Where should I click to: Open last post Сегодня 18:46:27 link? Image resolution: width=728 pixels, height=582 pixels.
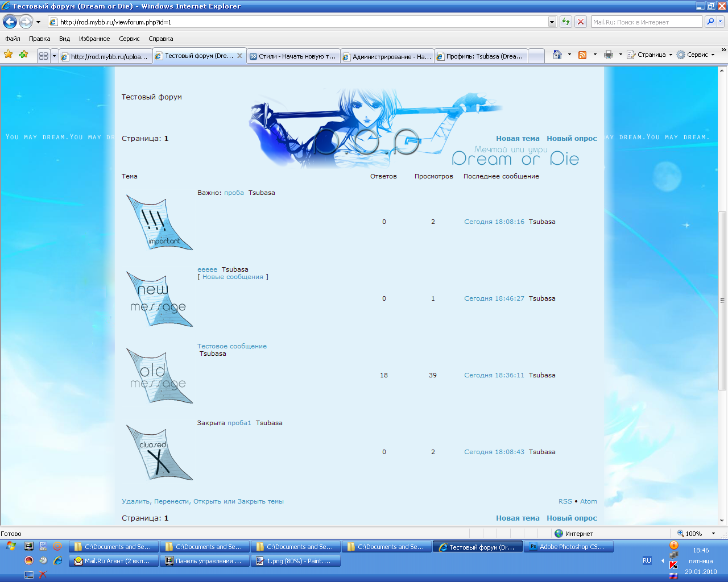tap(494, 298)
